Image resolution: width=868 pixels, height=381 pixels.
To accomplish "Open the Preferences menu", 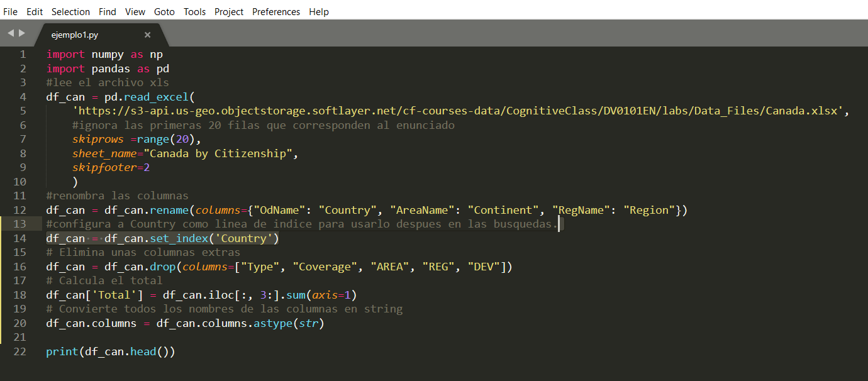I will tap(276, 11).
